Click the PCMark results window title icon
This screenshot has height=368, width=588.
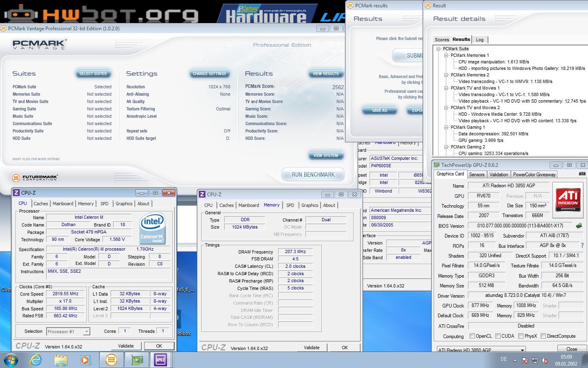(x=350, y=5)
